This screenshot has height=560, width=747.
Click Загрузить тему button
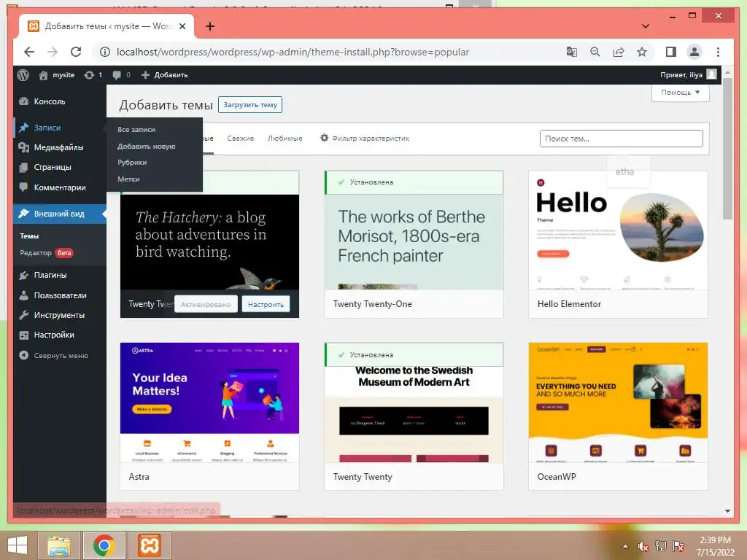pyautogui.click(x=250, y=105)
